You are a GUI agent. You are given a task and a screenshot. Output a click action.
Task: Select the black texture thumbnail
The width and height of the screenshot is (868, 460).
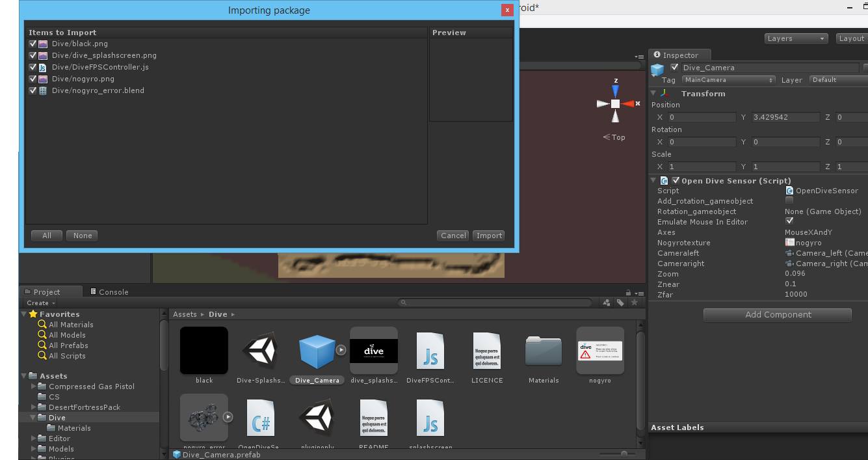pos(204,351)
